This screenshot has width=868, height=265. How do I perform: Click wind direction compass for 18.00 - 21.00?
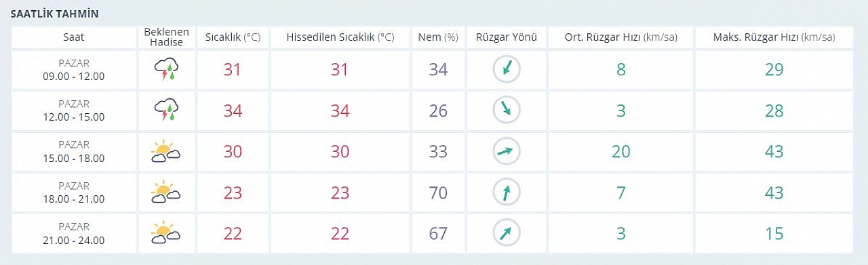[506, 192]
